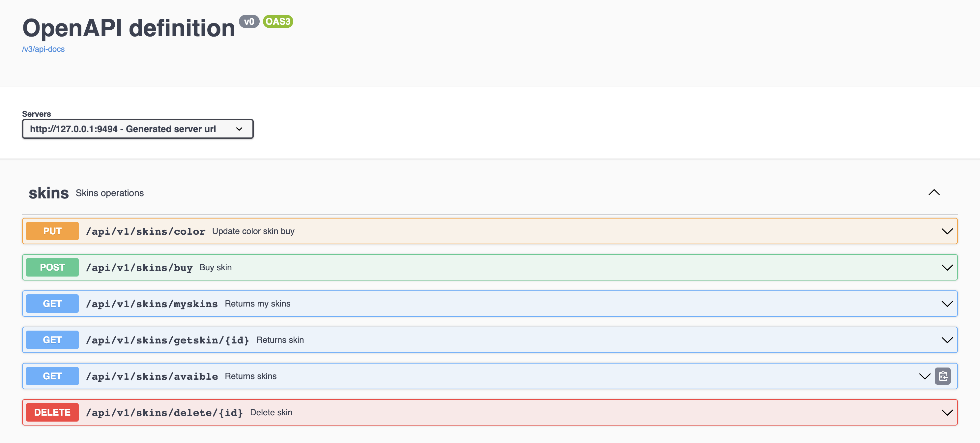Click GET badge for myskins endpoint
The image size is (980, 443).
pos(52,303)
